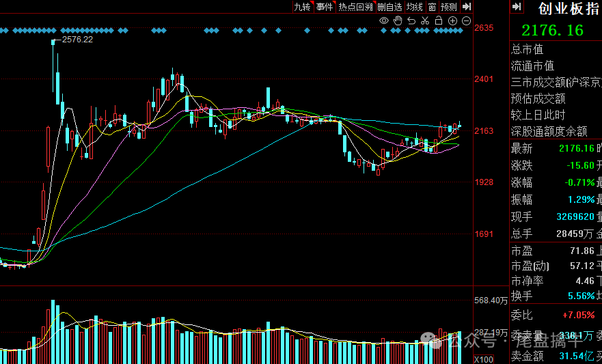Click the 市盈 value 71.86
This screenshot has height=364, width=602.
(582, 251)
